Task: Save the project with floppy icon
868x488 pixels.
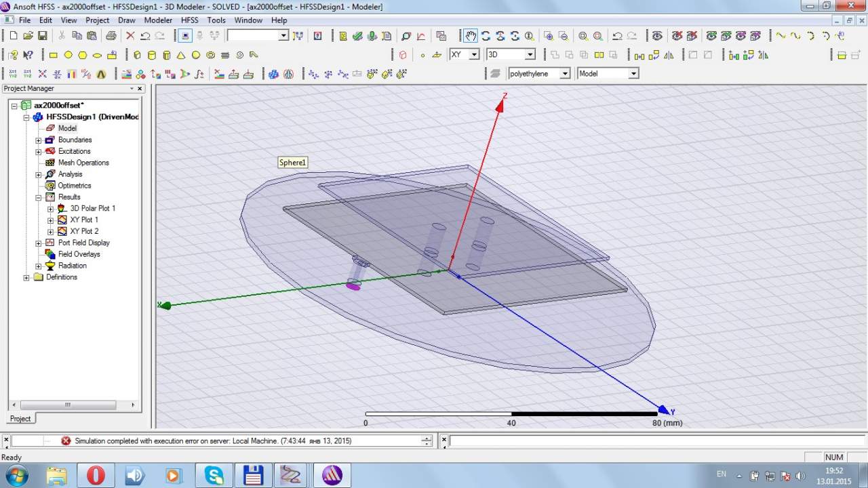Action: coord(43,36)
